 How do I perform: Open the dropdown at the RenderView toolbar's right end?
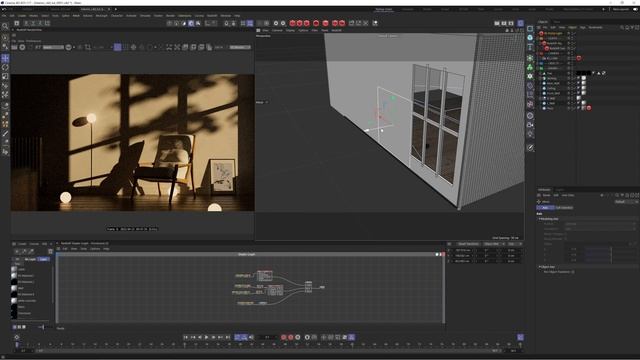coord(240,47)
